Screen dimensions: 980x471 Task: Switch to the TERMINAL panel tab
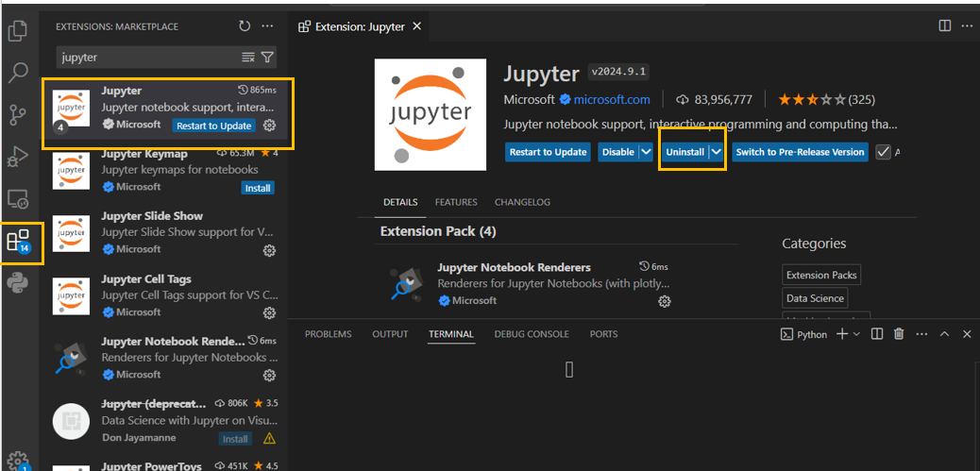451,334
